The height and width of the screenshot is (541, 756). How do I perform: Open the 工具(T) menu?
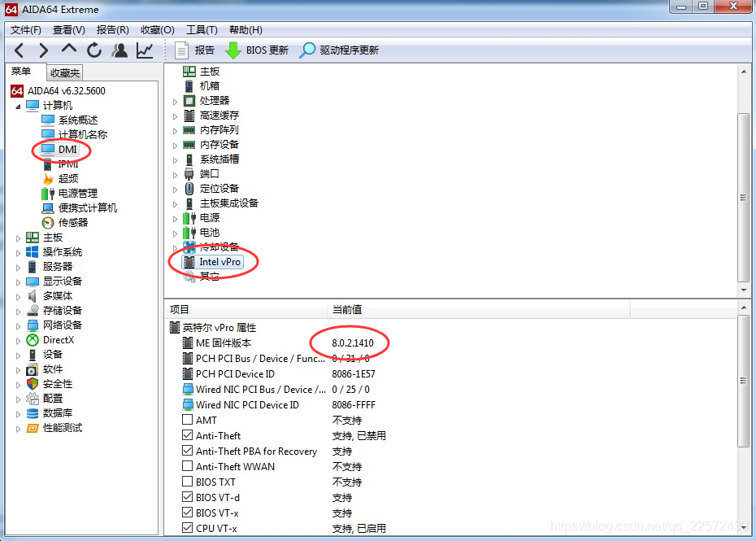[x=202, y=30]
